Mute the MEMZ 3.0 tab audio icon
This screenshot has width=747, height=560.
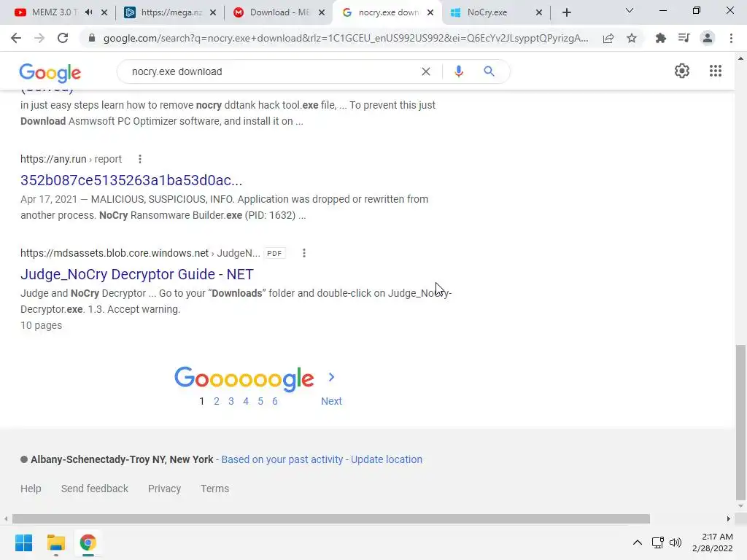click(88, 12)
